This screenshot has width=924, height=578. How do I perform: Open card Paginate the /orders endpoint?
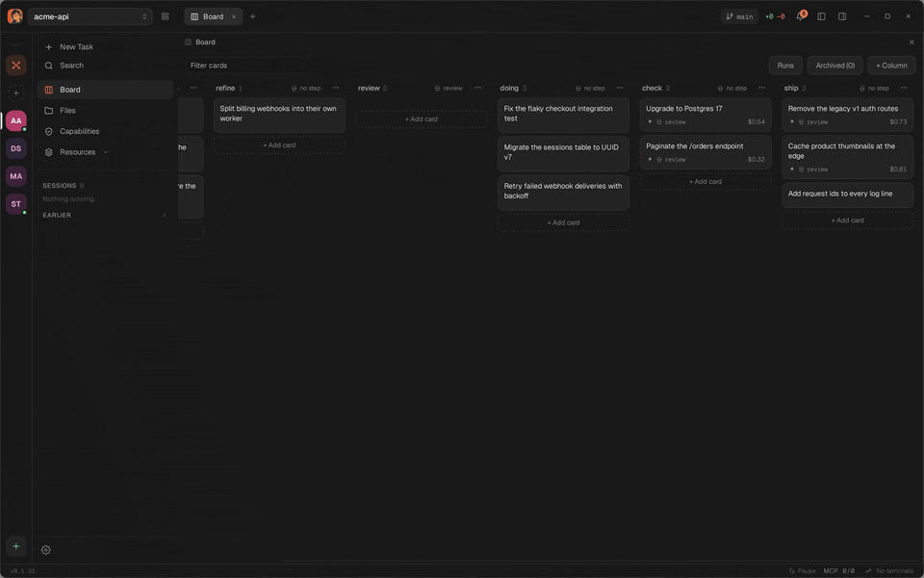point(706,152)
